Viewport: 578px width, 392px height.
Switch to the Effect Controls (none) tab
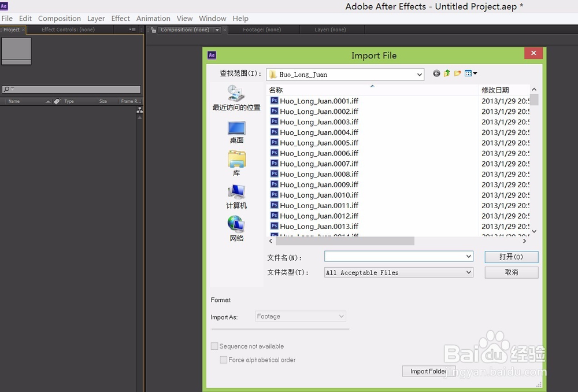click(x=68, y=29)
